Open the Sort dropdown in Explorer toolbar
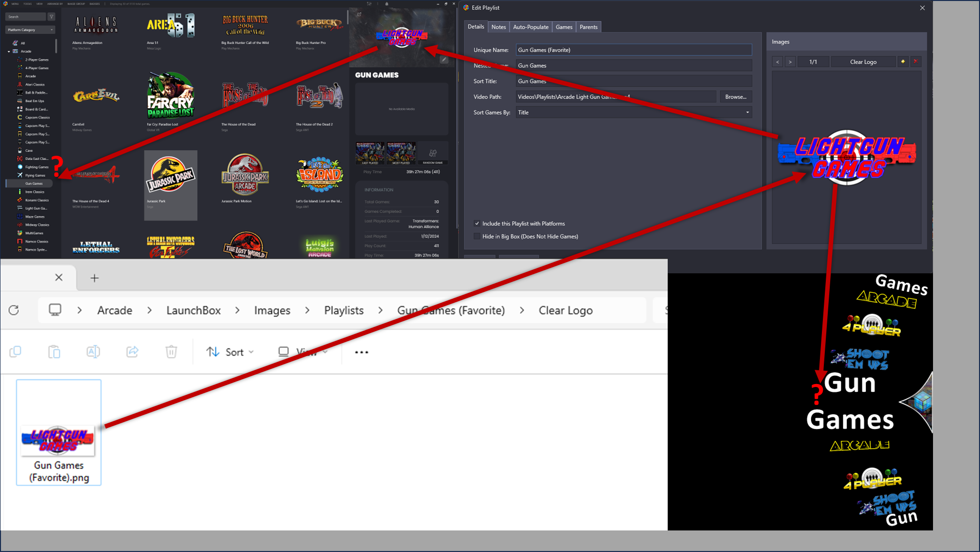980x552 pixels. tap(230, 352)
